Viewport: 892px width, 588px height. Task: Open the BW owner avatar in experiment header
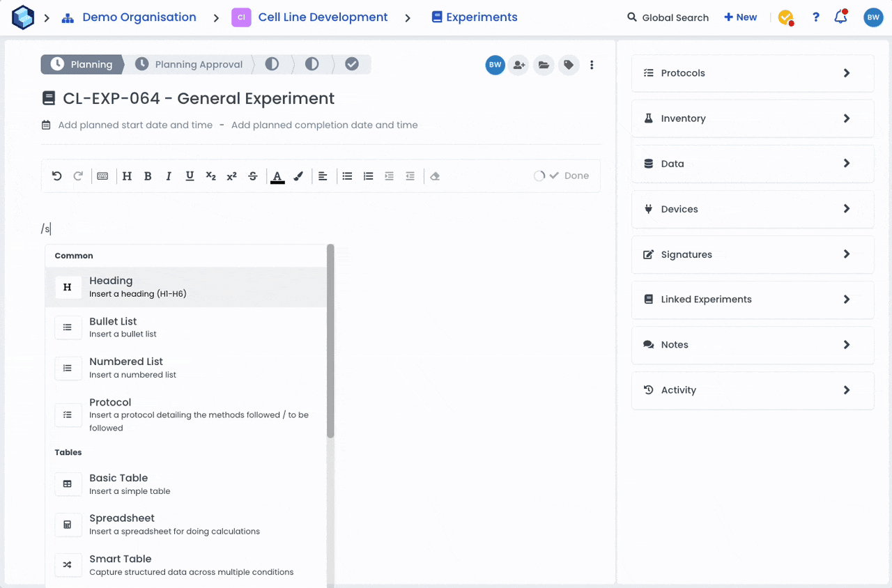tap(495, 65)
